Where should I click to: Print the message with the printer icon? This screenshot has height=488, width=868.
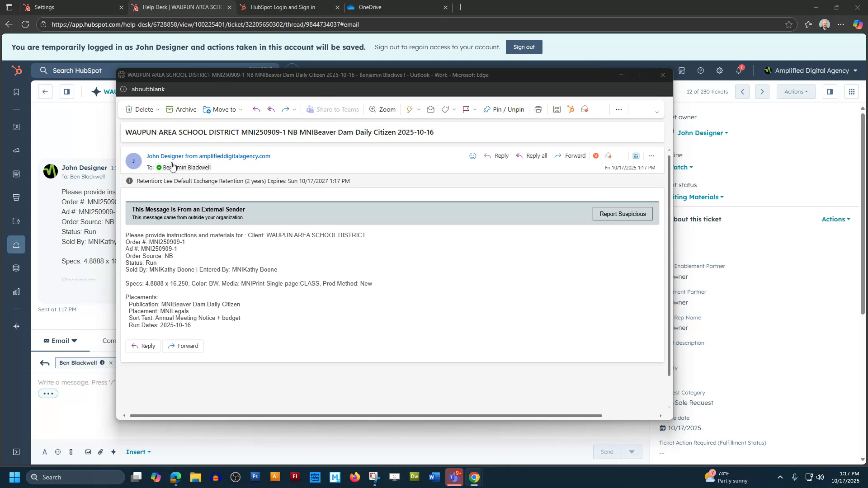pyautogui.click(x=538, y=109)
